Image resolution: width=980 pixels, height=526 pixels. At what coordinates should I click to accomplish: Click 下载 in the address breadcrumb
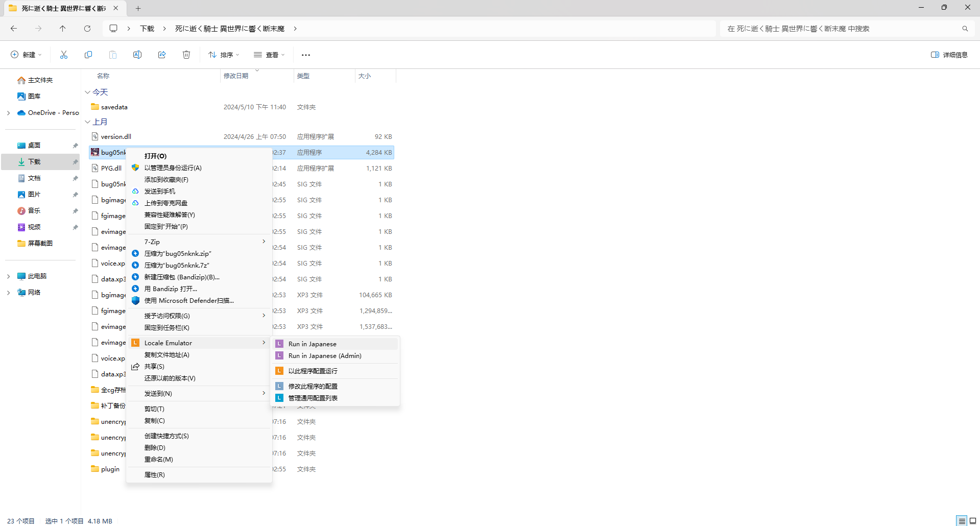point(147,29)
